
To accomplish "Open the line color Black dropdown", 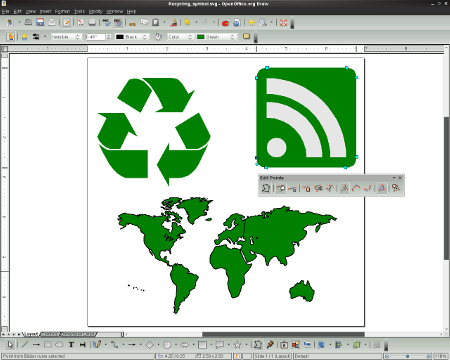I will pyautogui.click(x=131, y=37).
